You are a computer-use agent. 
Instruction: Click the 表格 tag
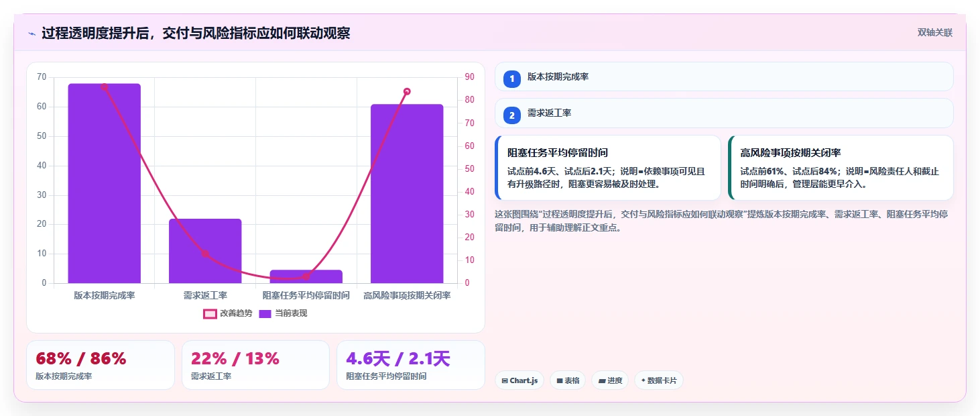568,380
